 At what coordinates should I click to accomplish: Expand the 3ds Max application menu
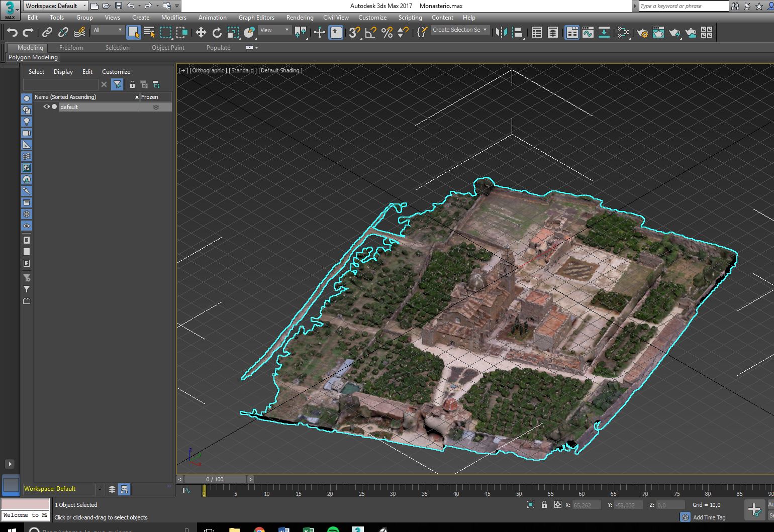10,10
